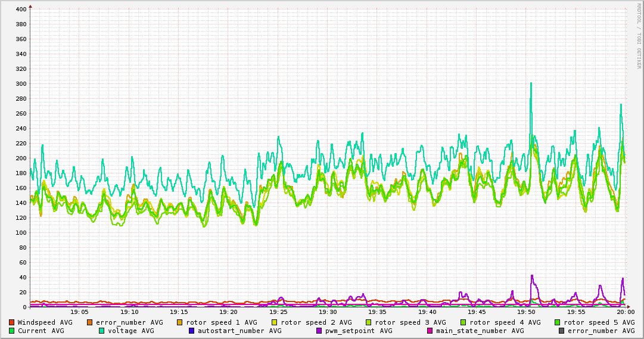Image resolution: width=644 pixels, height=339 pixels.
Task: Click the 19:45 time label
Action: tap(477, 312)
